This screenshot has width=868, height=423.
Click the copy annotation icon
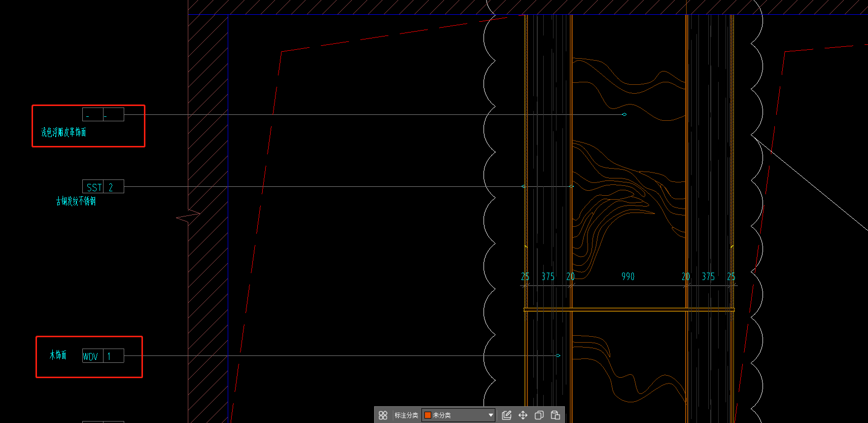click(539, 415)
